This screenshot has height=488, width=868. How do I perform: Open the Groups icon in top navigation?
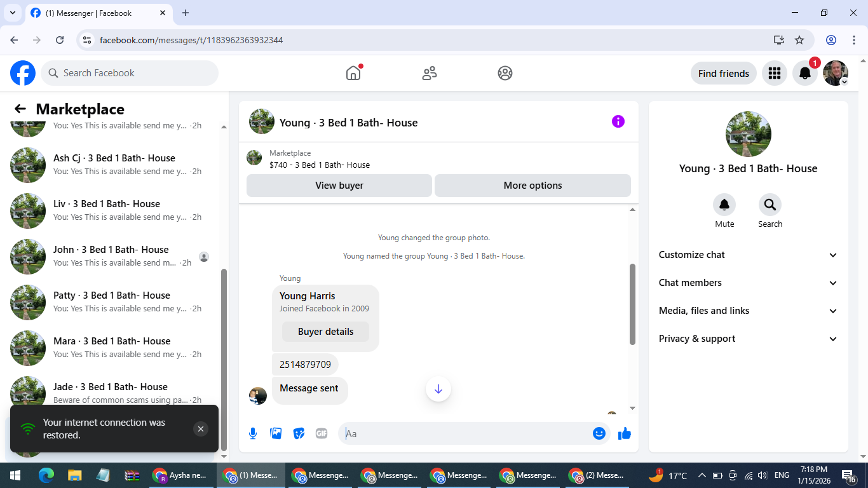tap(505, 73)
